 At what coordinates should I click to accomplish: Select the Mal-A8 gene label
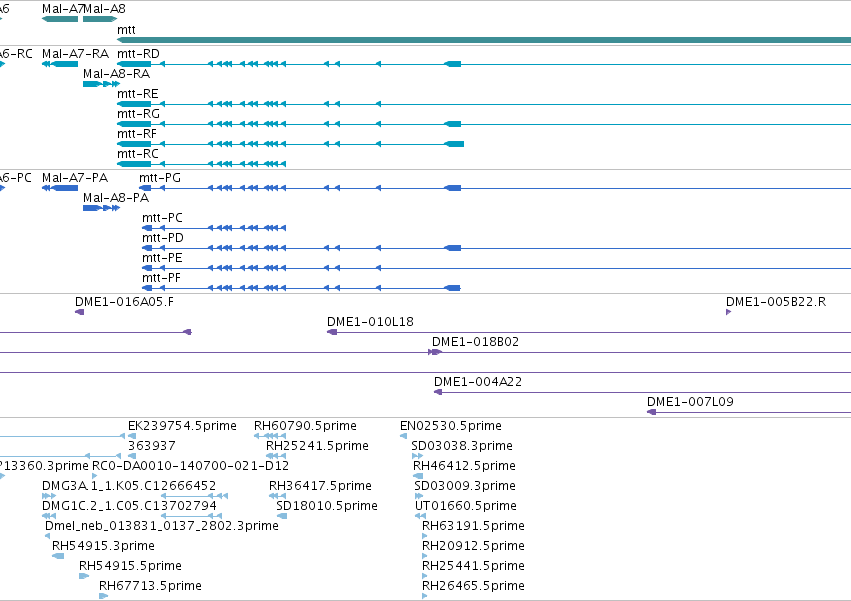pyautogui.click(x=105, y=9)
